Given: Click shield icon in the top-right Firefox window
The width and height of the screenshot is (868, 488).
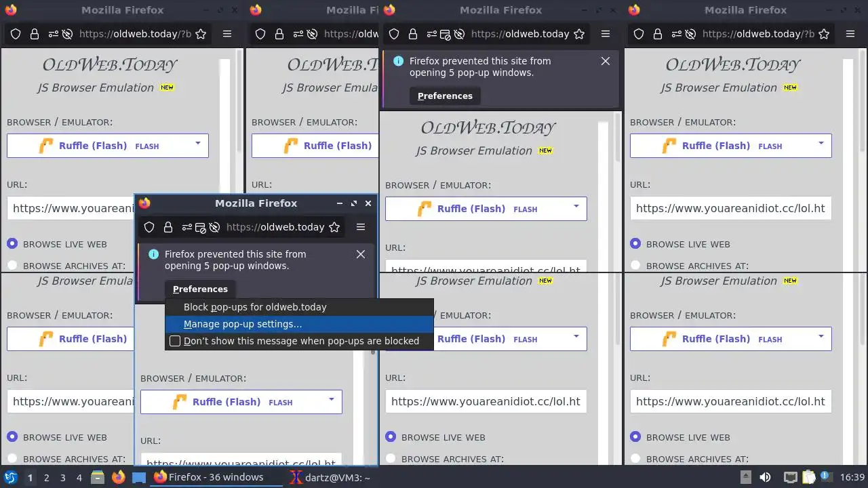Looking at the screenshot, I should pos(639,34).
